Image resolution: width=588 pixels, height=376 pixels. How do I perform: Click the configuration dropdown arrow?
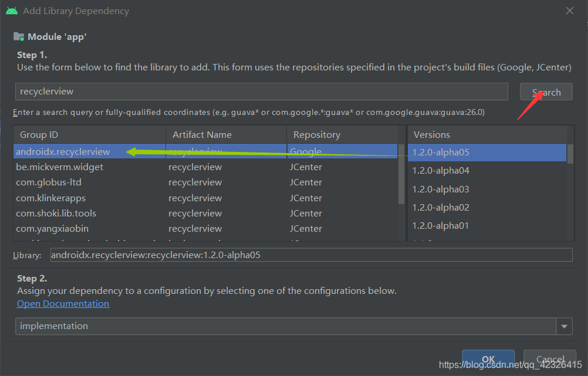pyautogui.click(x=565, y=326)
